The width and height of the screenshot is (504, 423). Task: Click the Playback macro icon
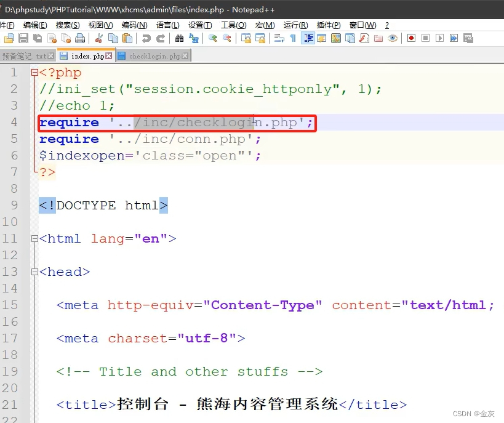[440, 38]
